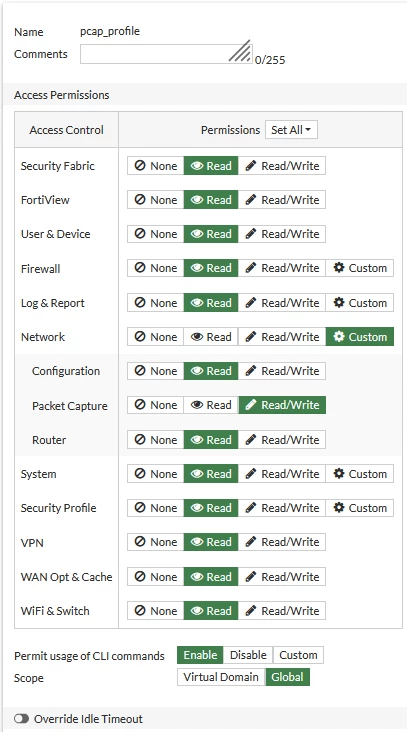
Task: Click the Comments resize handle
Action: coord(240,51)
